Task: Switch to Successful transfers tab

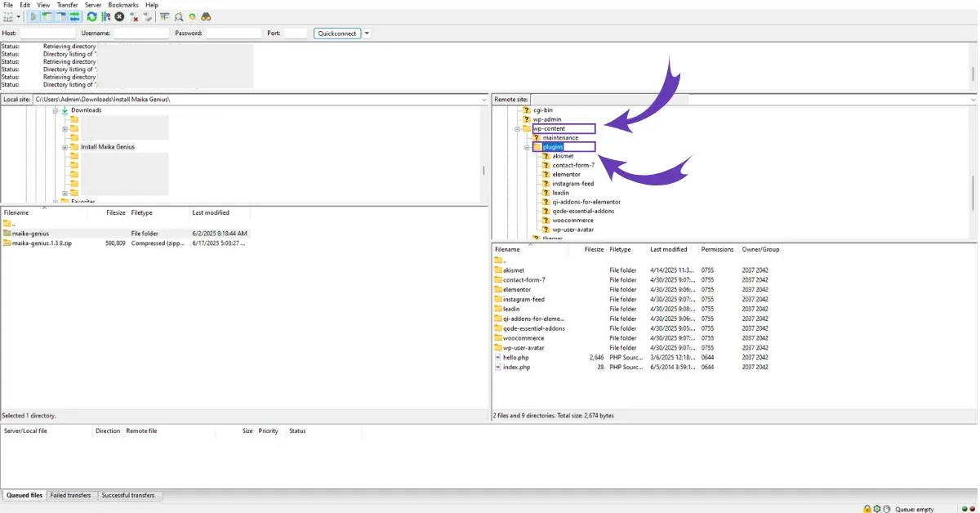Action: 130,495
